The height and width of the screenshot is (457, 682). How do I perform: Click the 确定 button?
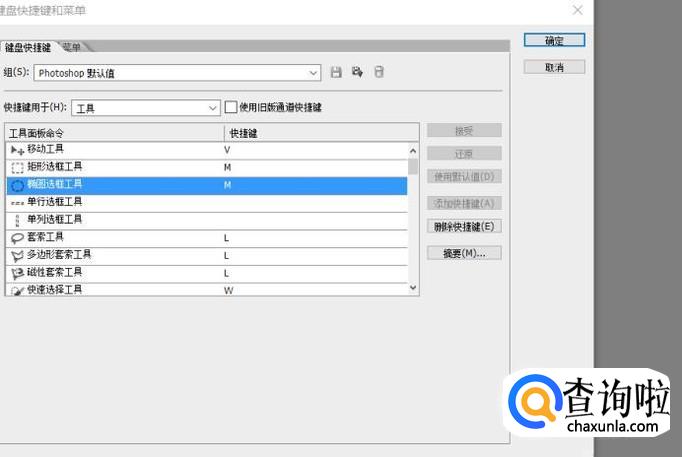coord(554,40)
